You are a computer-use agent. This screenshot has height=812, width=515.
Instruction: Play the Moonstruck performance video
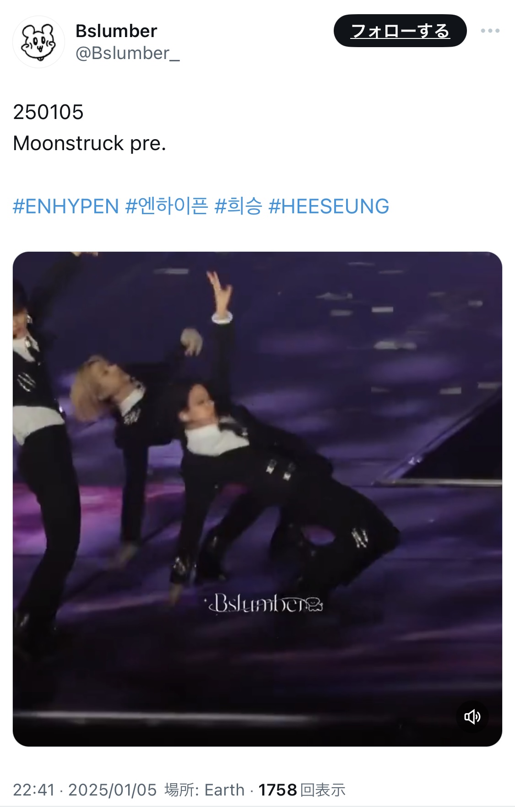tap(257, 499)
